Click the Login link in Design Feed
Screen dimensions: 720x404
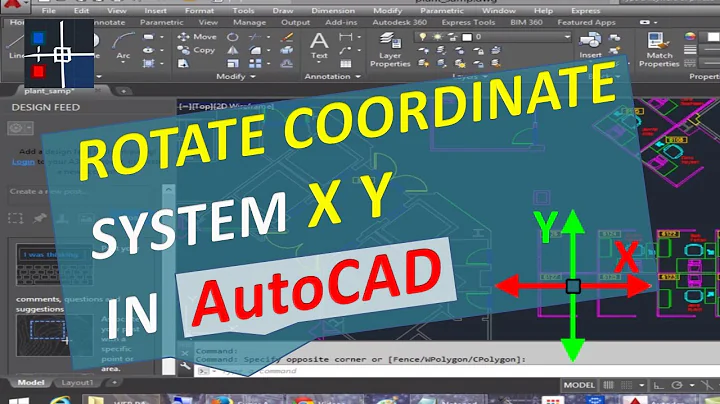pyautogui.click(x=23, y=162)
